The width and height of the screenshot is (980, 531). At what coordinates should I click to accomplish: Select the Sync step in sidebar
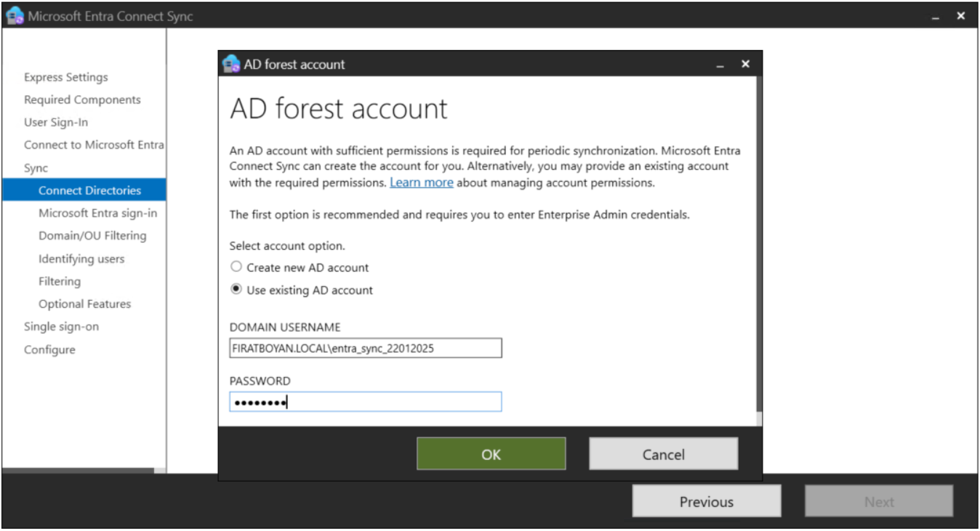[x=36, y=168]
